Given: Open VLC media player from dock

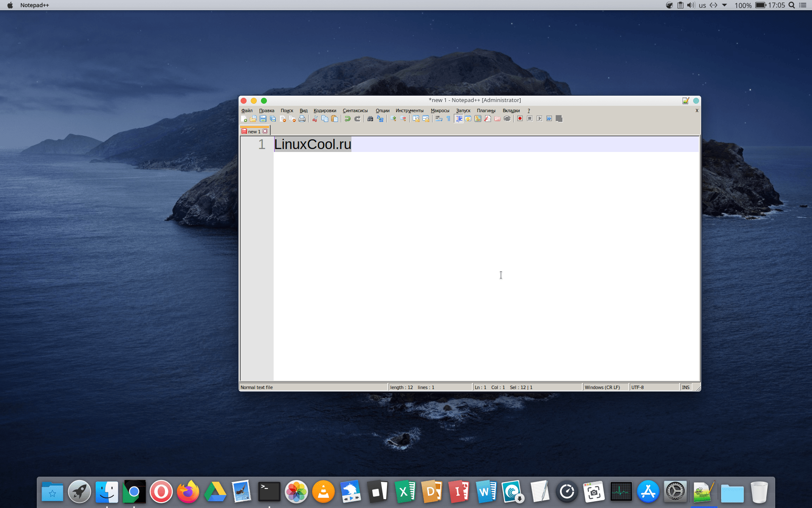Looking at the screenshot, I should 323,492.
